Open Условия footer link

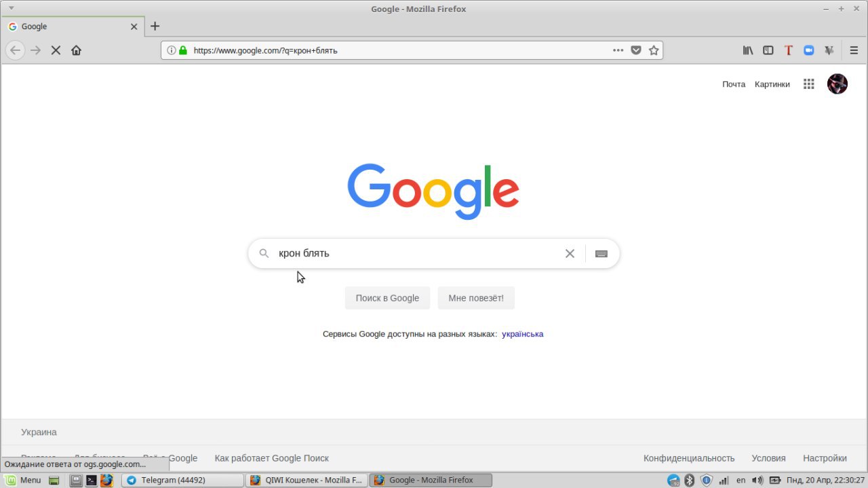coord(768,458)
